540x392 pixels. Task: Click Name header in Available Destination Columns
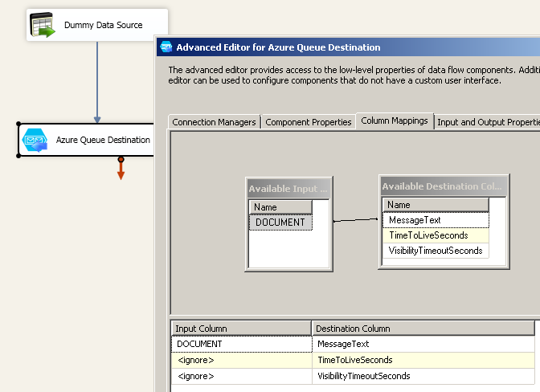click(x=436, y=205)
